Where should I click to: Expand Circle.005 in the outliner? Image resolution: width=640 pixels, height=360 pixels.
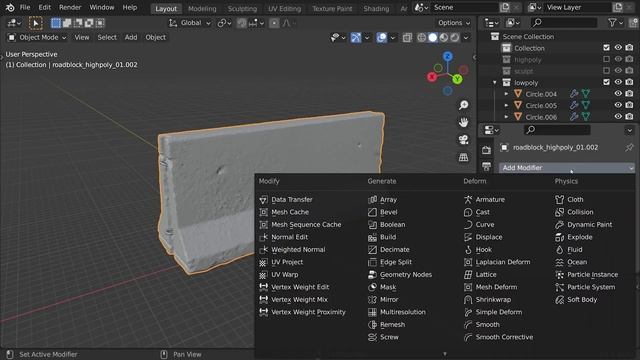point(507,105)
